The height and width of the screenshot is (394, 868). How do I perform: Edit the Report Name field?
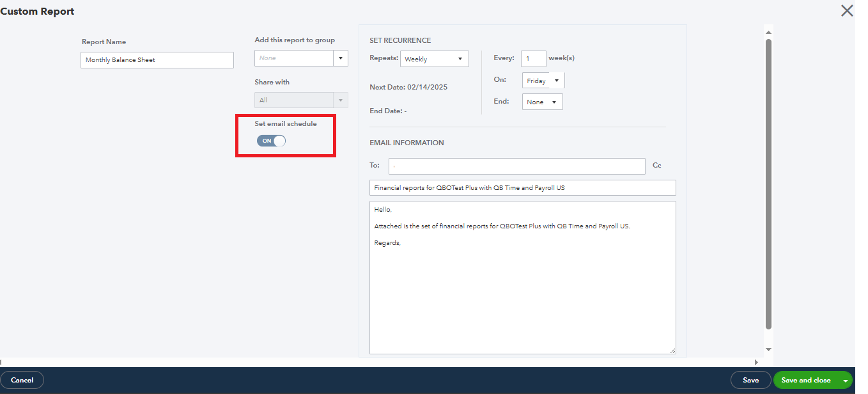157,60
